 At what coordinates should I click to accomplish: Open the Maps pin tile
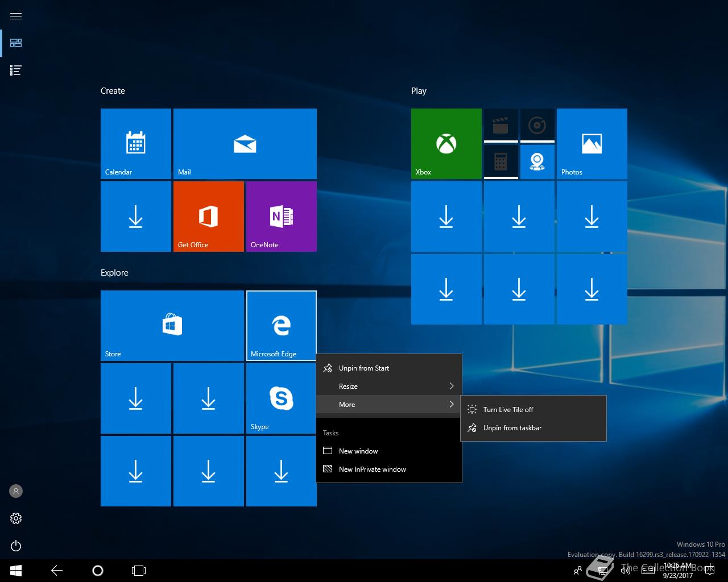[537, 162]
